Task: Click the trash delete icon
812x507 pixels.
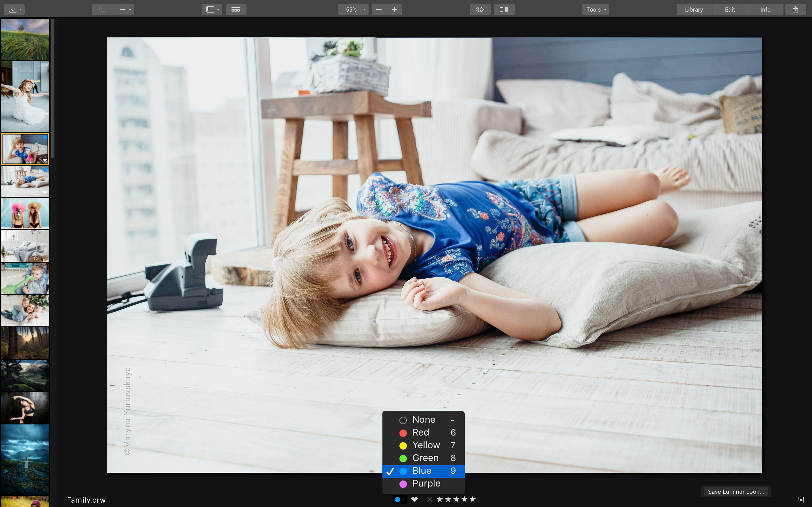Action: coord(801,499)
